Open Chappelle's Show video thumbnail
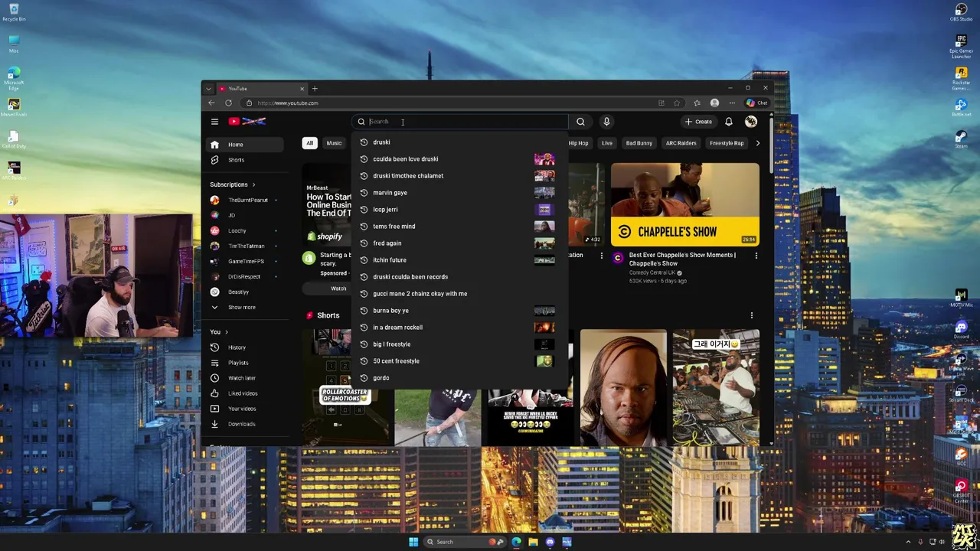The height and width of the screenshot is (551, 980). pos(685,204)
